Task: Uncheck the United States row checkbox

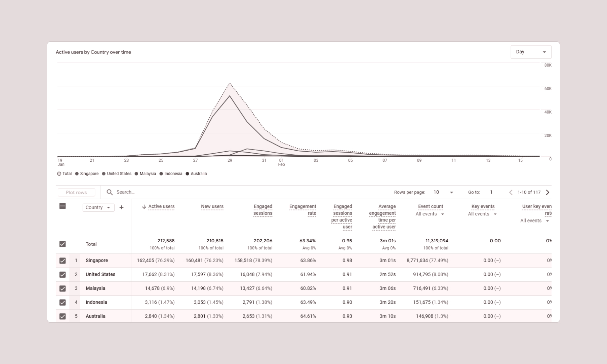Action: click(62, 274)
